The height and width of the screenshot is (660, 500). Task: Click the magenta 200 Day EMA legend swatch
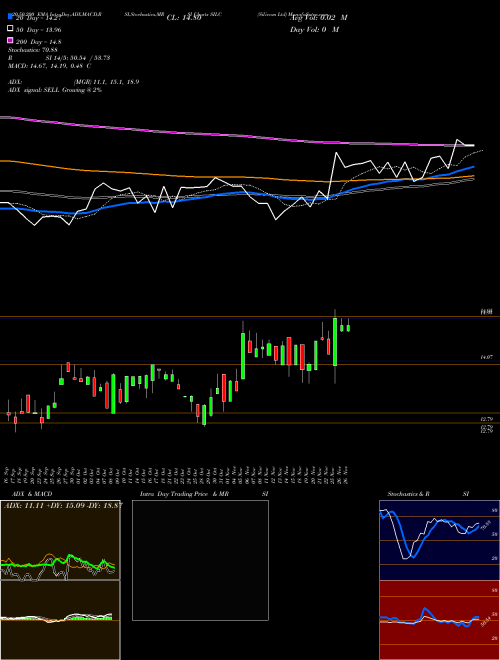point(10,40)
